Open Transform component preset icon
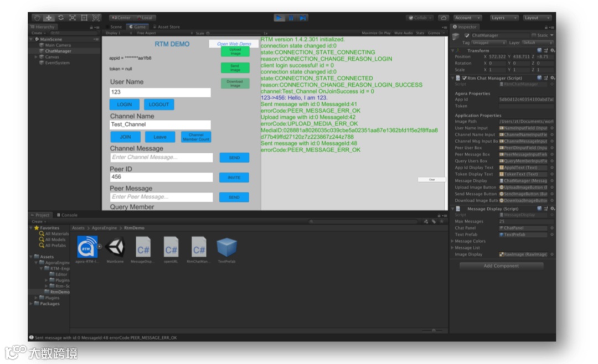 pos(546,50)
